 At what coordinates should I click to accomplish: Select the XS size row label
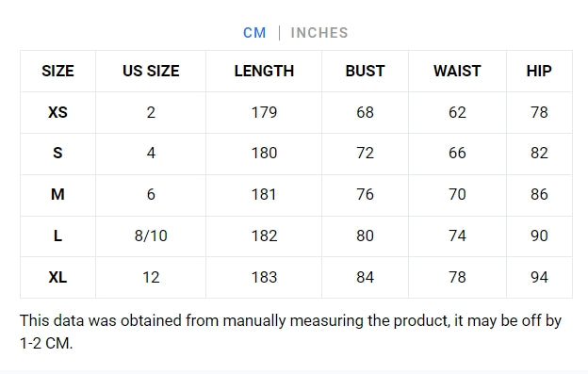(x=57, y=112)
